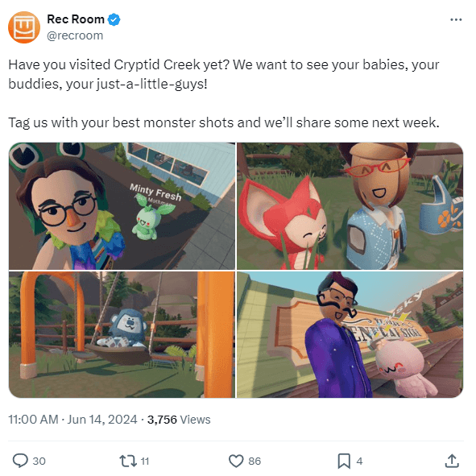Show the 30 replies count
476x476 pixels.
[39, 462]
